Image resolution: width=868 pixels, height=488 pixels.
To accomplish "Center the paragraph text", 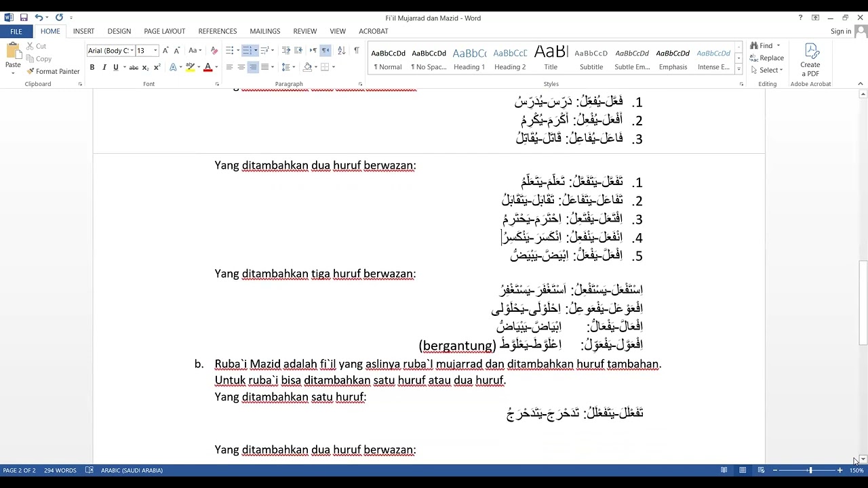I will [x=241, y=67].
